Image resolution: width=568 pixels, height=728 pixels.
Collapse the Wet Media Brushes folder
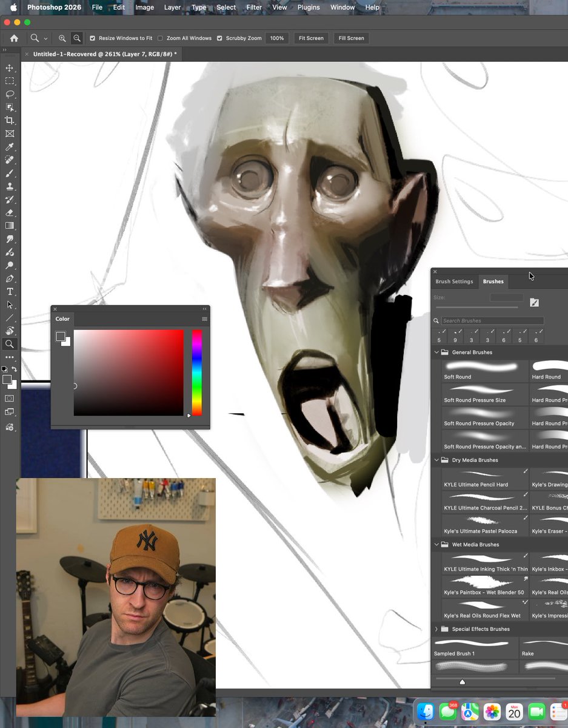pyautogui.click(x=436, y=544)
